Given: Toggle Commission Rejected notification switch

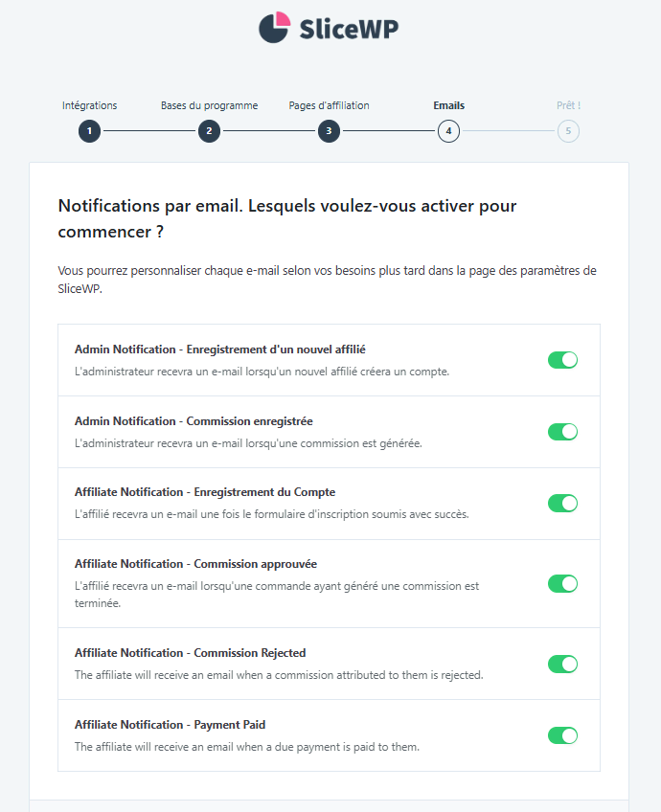Looking at the screenshot, I should pos(562,664).
